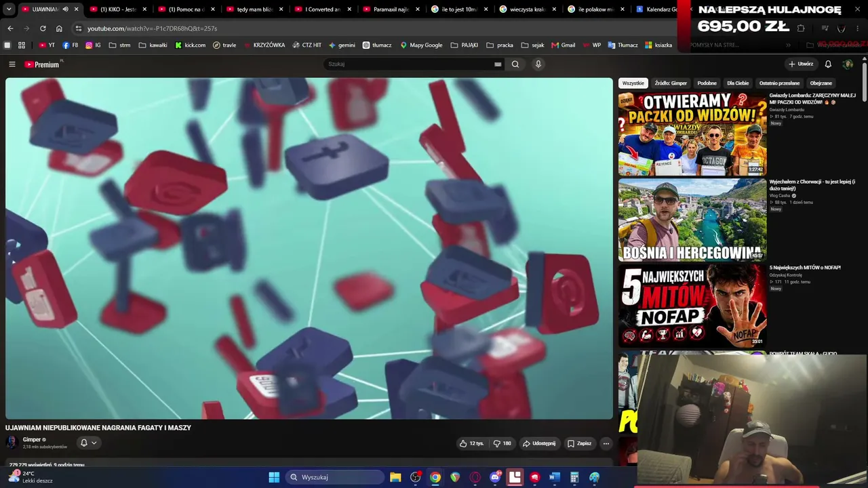The image size is (868, 488).
Task: Click the YouTube search magnifier button
Action: pyautogui.click(x=515, y=64)
